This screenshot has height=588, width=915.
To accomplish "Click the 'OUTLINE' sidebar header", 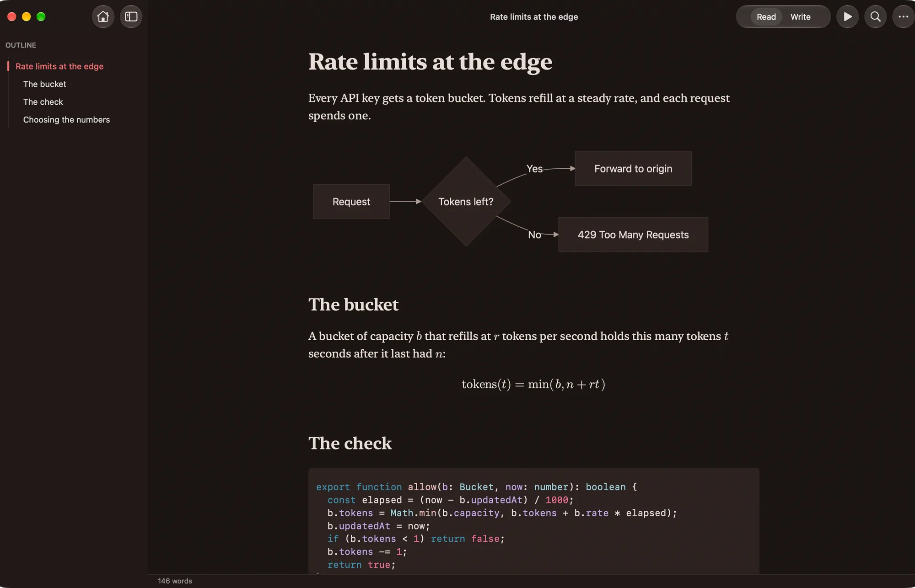I will (x=21, y=45).
